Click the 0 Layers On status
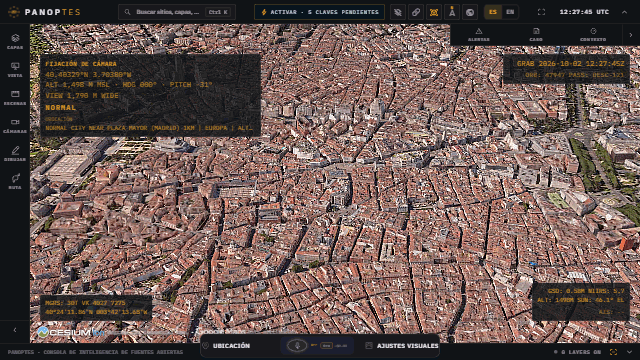This screenshot has height=360, width=640. tap(577, 352)
